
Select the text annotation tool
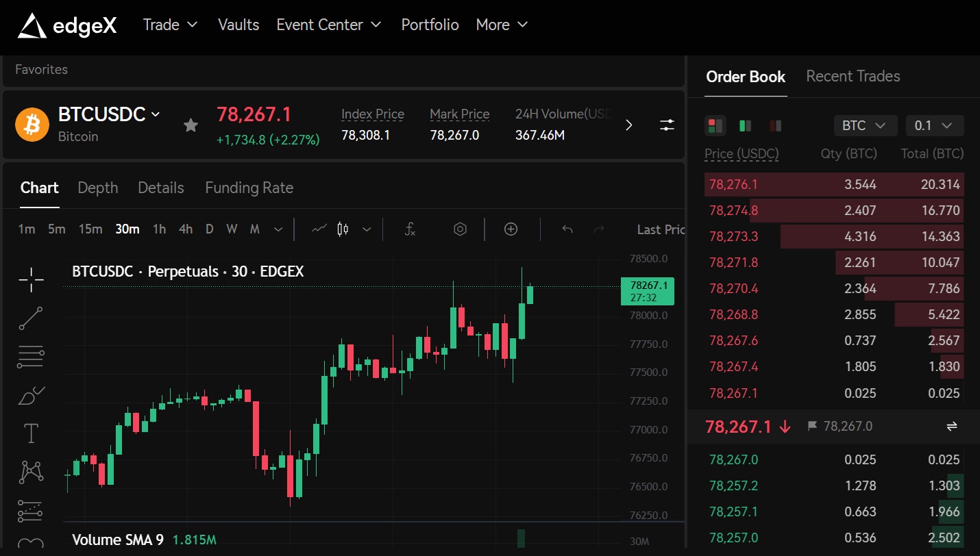31,433
